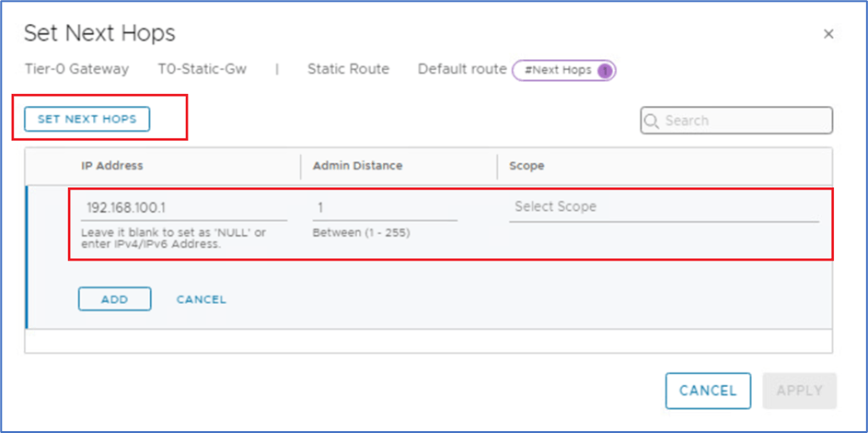
Task: Click the Admin Distance value field
Action: tap(384, 208)
